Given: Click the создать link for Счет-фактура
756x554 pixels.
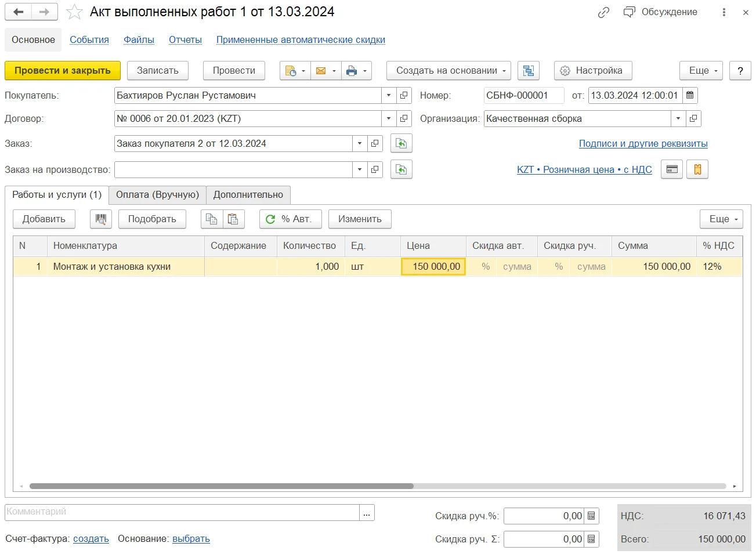Looking at the screenshot, I should 91,539.
